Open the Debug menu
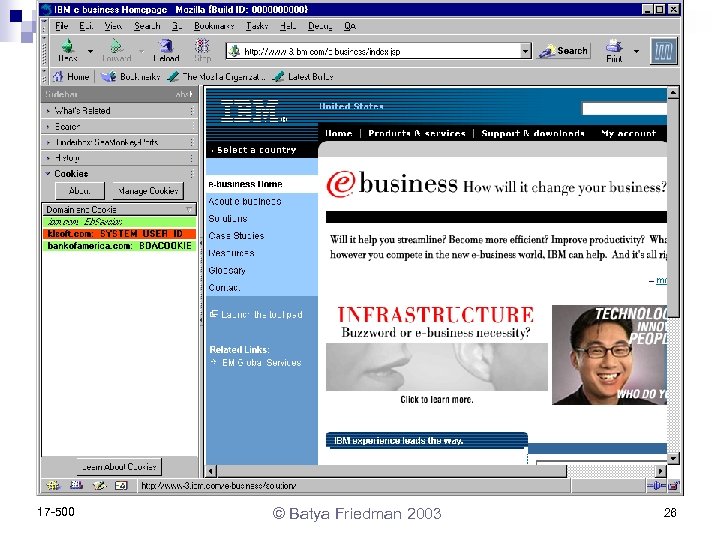The height and width of the screenshot is (540, 720). pyautogui.click(x=320, y=26)
